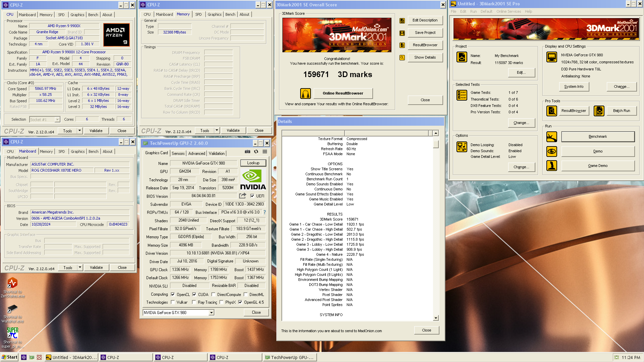Click the Pro Tools ResultBrowser icon
Image resolution: width=644 pixels, height=362 pixels.
click(x=552, y=111)
